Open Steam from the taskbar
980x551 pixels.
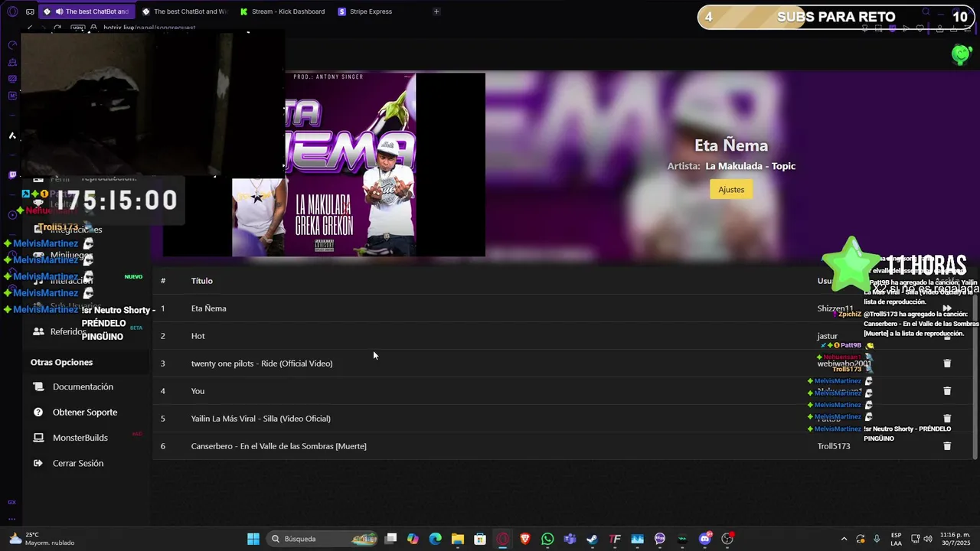coord(592,539)
